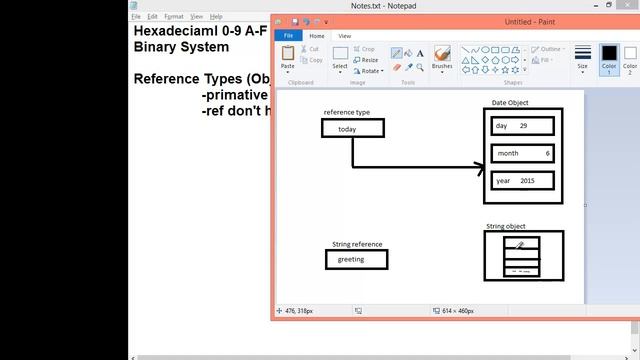Screen dimensions: 640x360
Task: Select the Pencil tool in Paint
Action: [396, 53]
